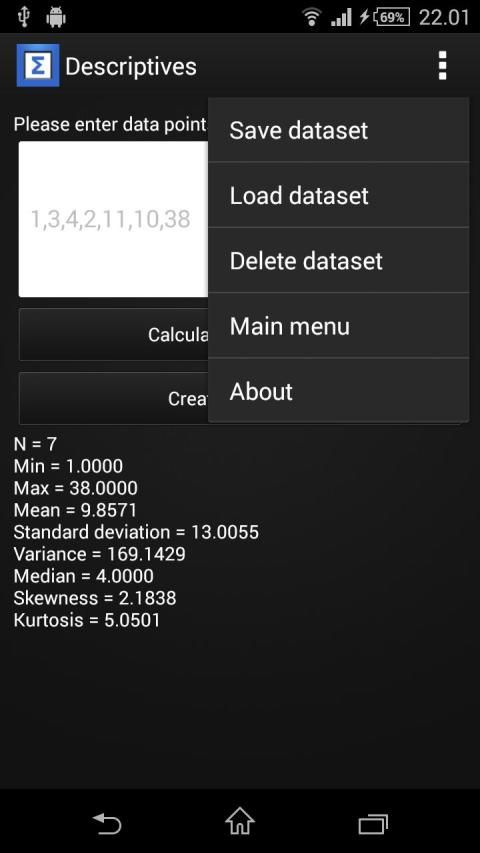Tap the home navigation icon

(x=240, y=821)
